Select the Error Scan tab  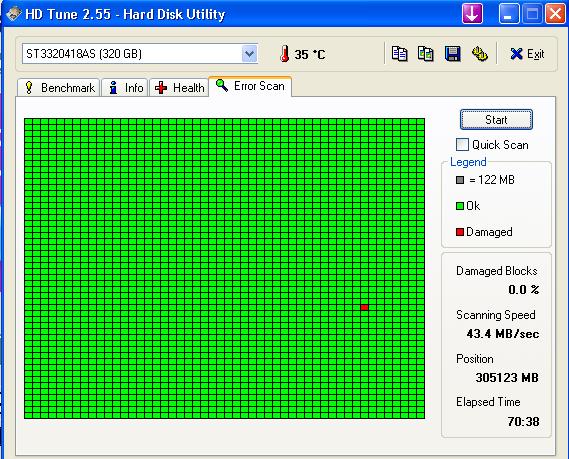point(250,86)
